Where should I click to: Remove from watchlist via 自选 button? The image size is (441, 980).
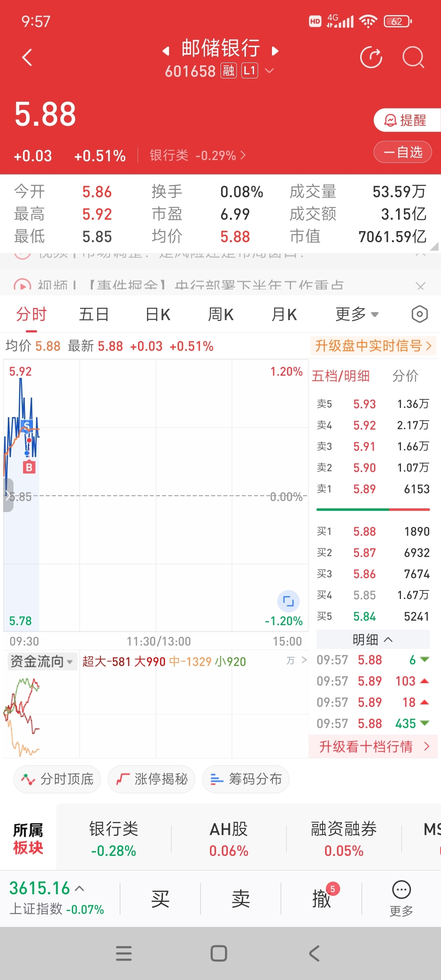coord(403,152)
